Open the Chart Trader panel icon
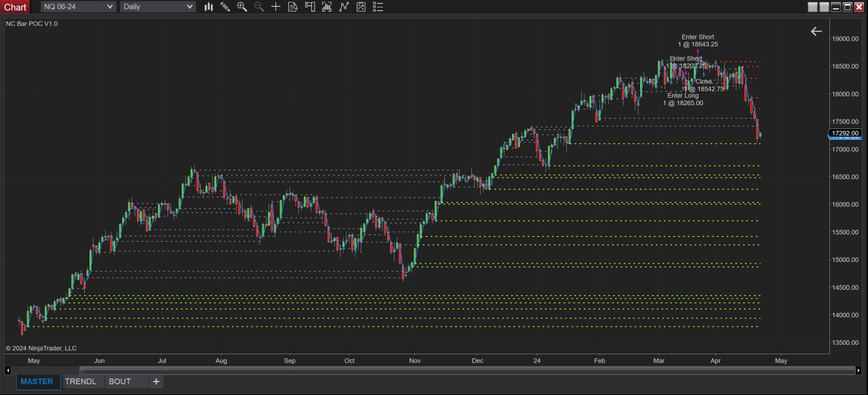The image size is (868, 395). coord(310,7)
